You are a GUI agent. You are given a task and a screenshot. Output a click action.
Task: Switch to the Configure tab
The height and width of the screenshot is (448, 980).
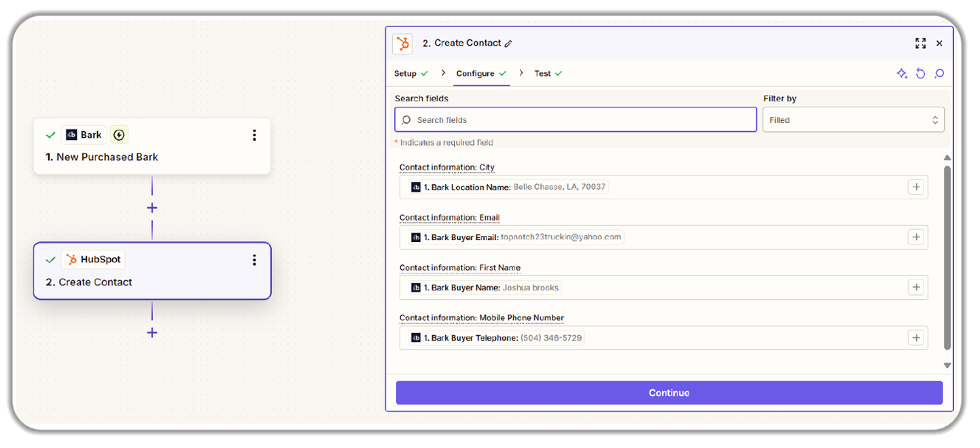[x=481, y=73]
